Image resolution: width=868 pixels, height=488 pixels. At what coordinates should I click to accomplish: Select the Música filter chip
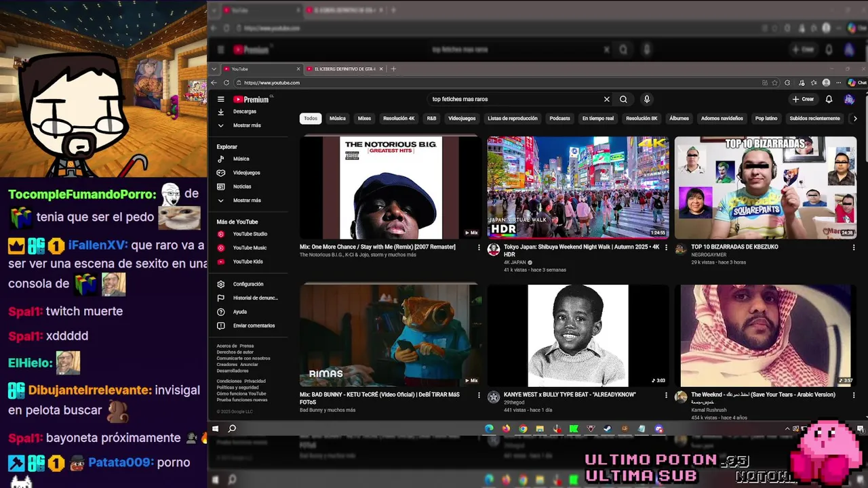pyautogui.click(x=338, y=119)
